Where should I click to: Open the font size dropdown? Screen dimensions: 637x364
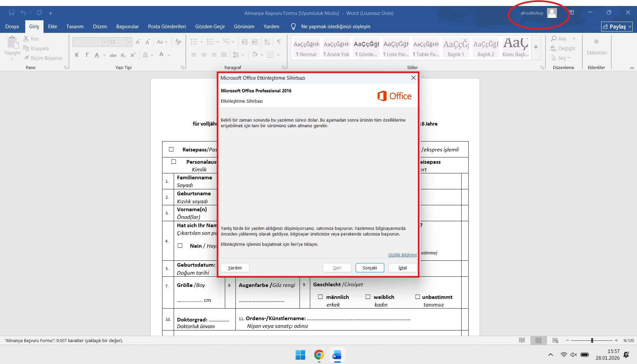click(x=129, y=42)
